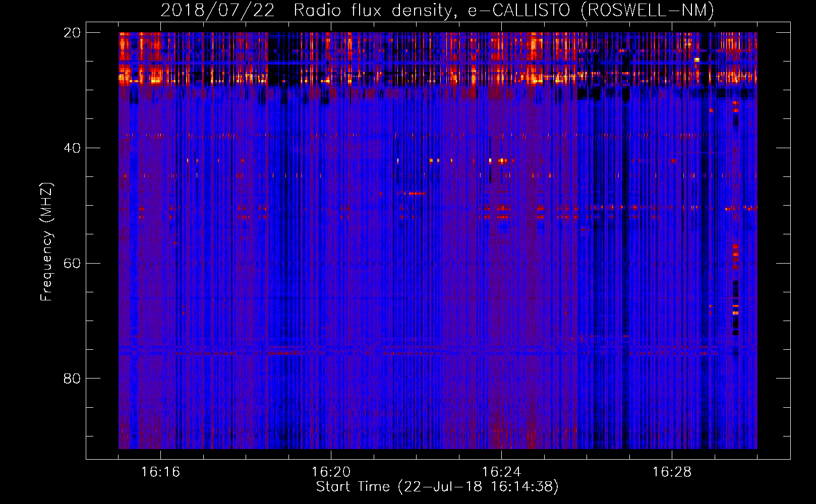The height and width of the screenshot is (504, 816).
Task: Click the 16:20 time tick label
Action: [x=331, y=472]
